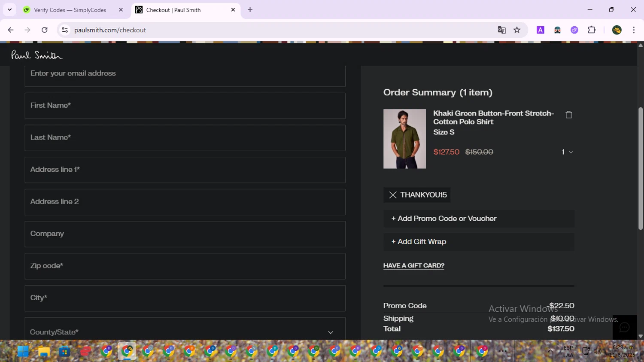Screen dimensions: 644x362
Task: Open a new browser tab
Action: click(250, 10)
